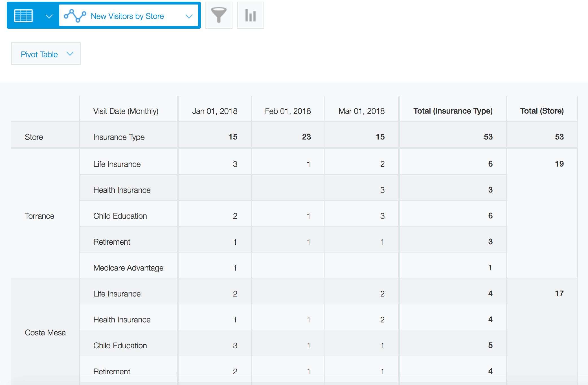Click the Feb 01, 2018 column header
This screenshot has height=385, width=588.
coord(288,111)
